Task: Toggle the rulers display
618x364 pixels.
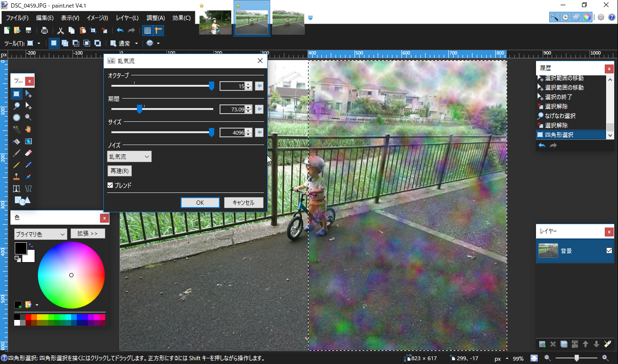Action: 158,30
